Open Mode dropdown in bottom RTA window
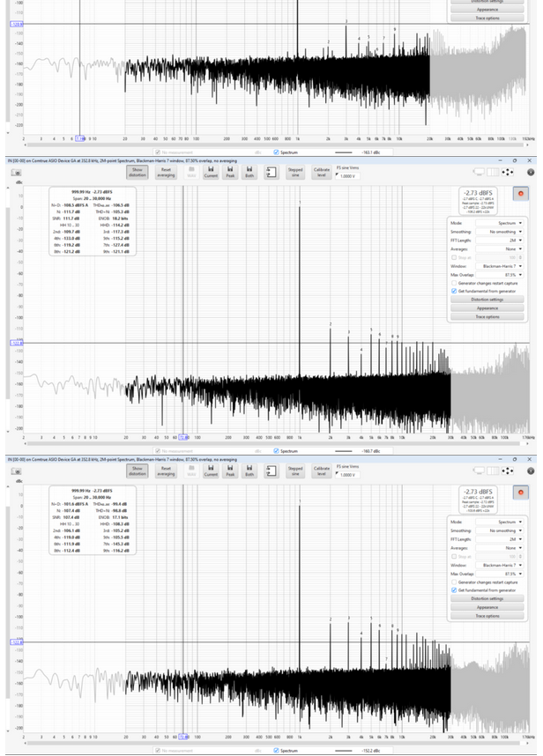 tap(500, 523)
